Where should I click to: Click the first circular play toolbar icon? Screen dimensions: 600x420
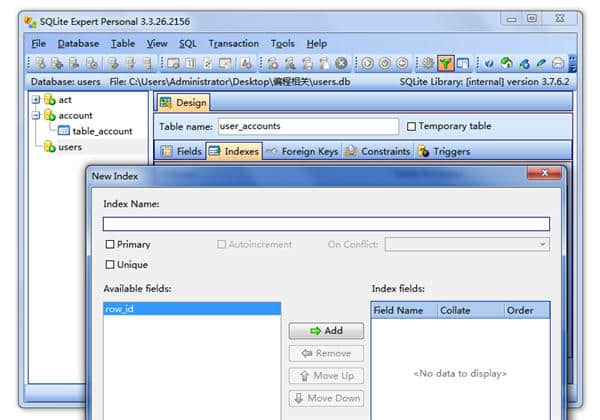(x=365, y=63)
